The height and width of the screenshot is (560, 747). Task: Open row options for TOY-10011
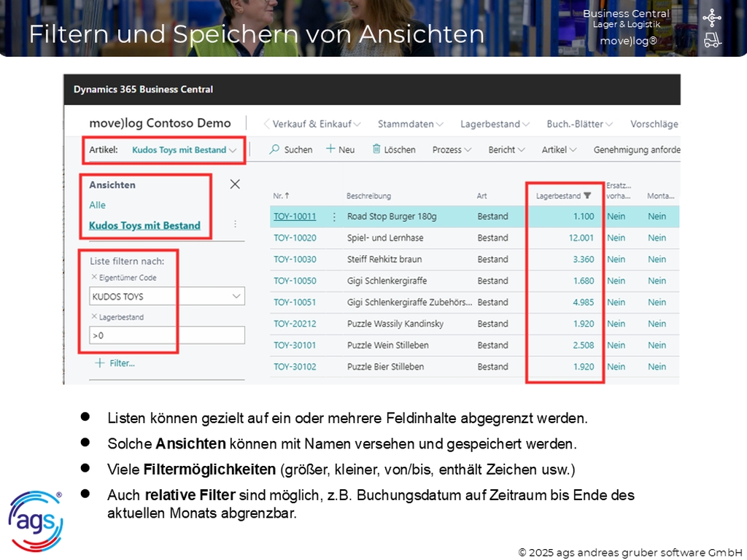pos(334,217)
